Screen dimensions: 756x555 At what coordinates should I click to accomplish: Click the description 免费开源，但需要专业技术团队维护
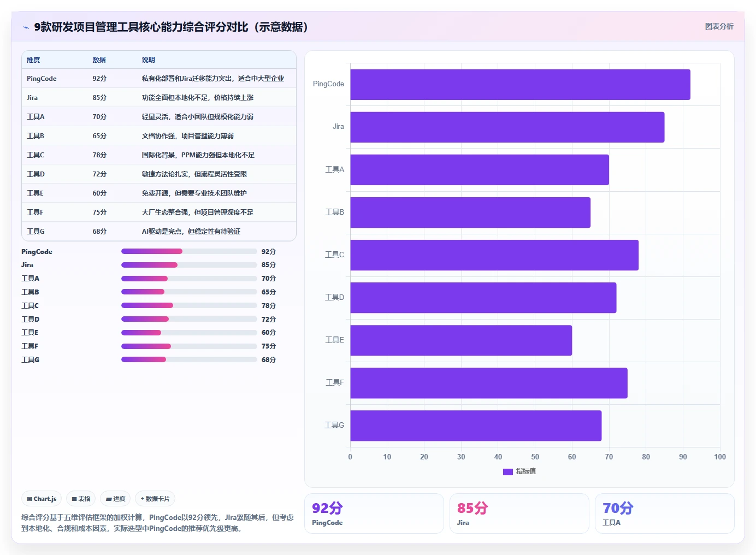click(x=194, y=193)
